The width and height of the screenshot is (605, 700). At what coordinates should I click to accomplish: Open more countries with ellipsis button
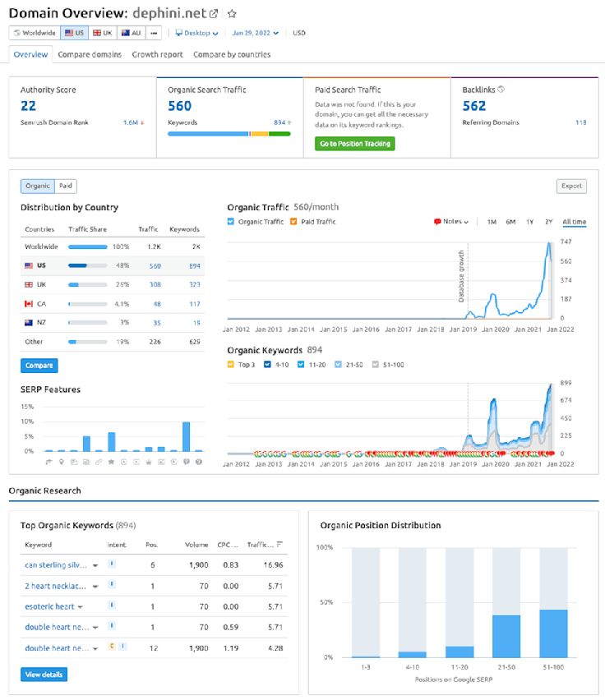coord(155,33)
